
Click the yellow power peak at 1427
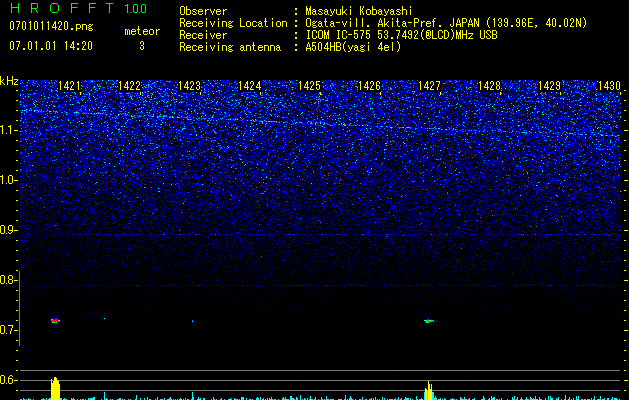point(429,390)
